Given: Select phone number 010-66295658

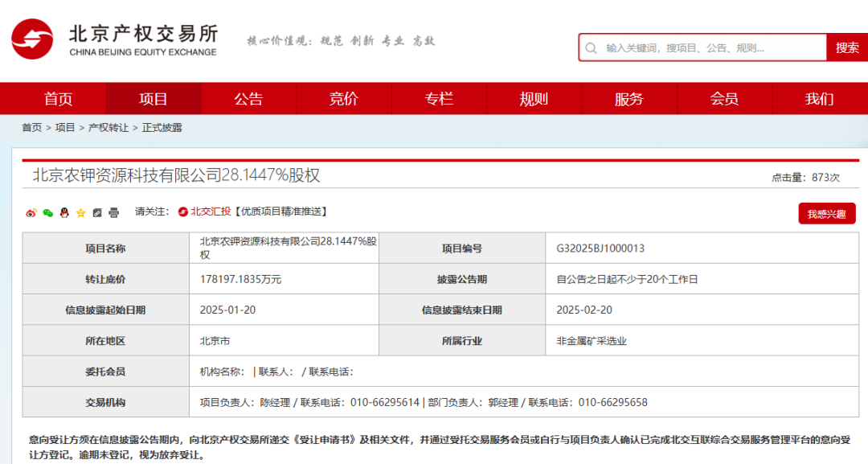Looking at the screenshot, I should click(612, 403).
